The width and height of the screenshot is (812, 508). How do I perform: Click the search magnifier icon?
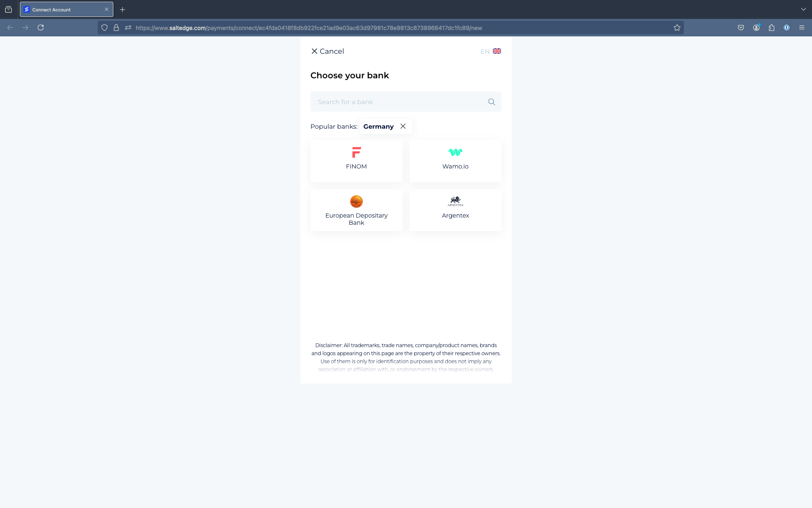coord(492,102)
